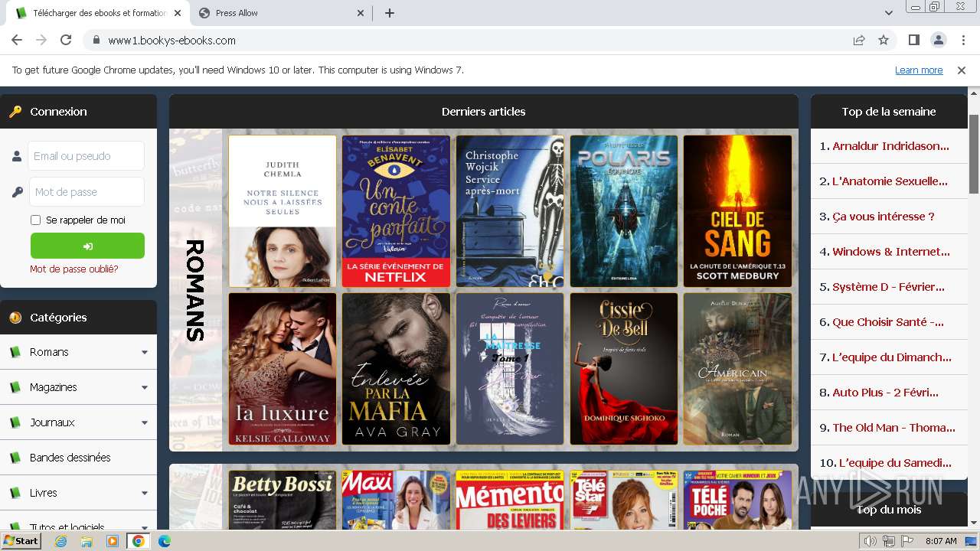The image size is (980, 551).
Task: Expand the Magazines category arrow
Action: 144,387
